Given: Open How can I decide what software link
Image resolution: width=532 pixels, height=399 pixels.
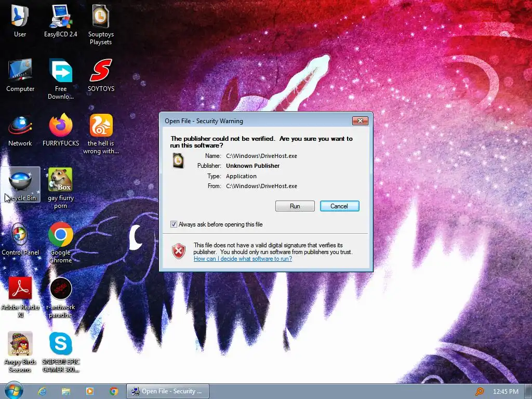Looking at the screenshot, I should coord(243,259).
